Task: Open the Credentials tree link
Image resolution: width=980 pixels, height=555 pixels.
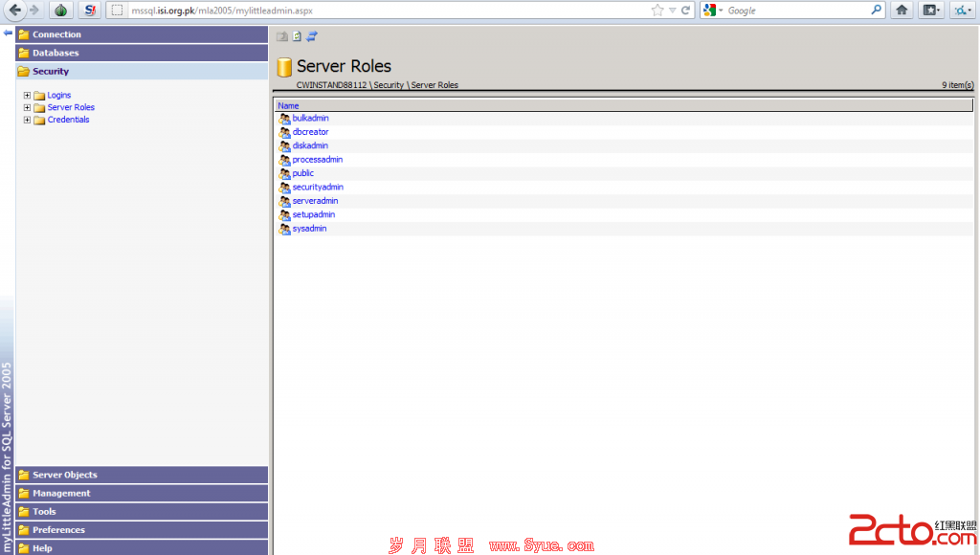Action: 69,120
